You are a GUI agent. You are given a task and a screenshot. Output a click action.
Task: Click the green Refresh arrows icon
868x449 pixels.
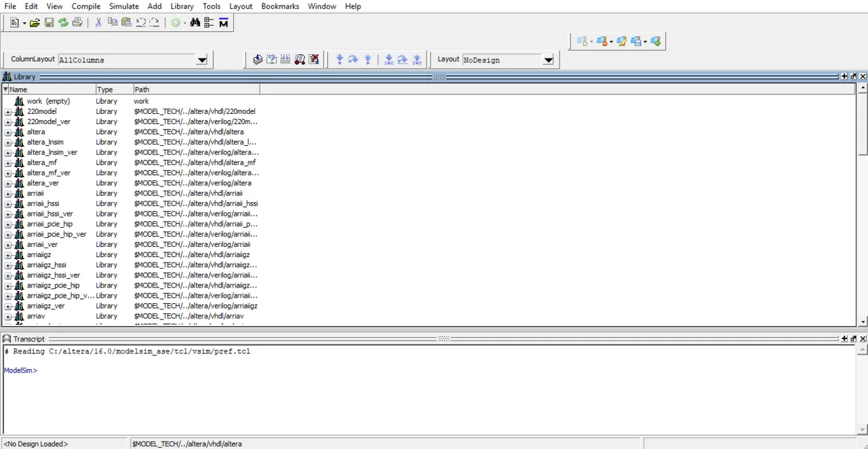[x=63, y=22]
